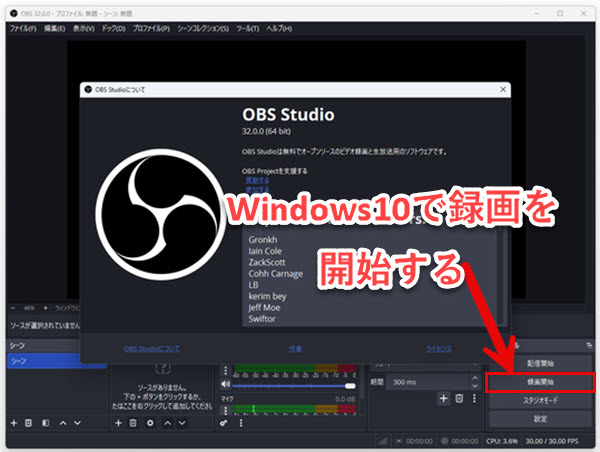The width and height of the screenshot is (600, 452).
Task: Close the OBS Studioについて dialog
Action: pyautogui.click(x=503, y=89)
